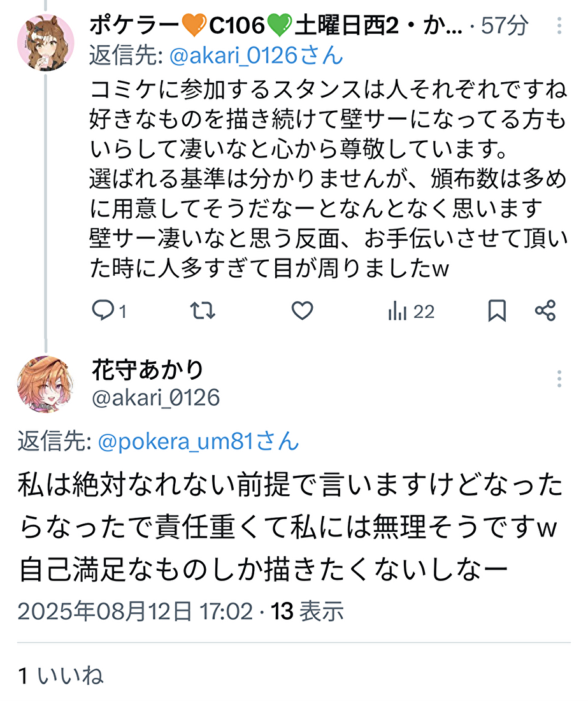Open view analytics icon showing 22
Screen dimensions: 588x702
tap(411, 312)
